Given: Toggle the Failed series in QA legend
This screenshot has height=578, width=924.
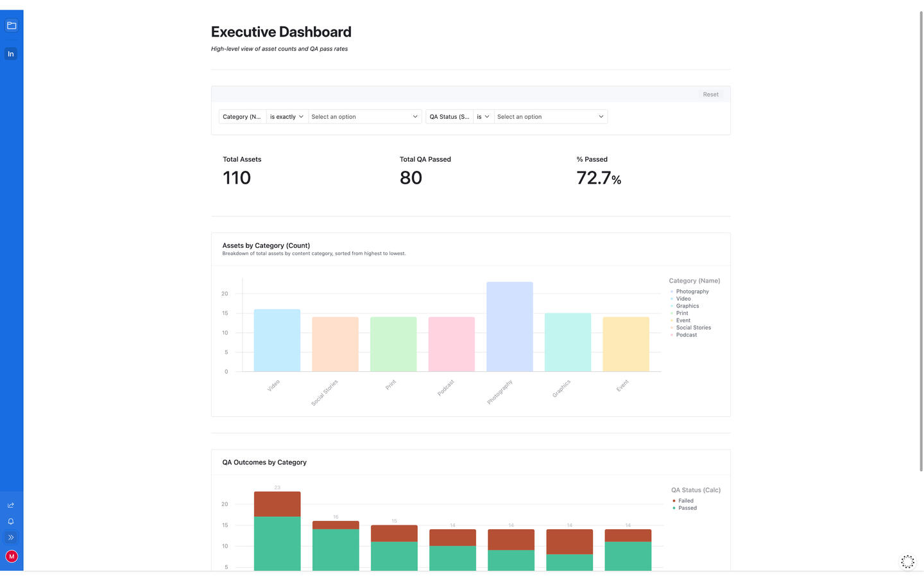Looking at the screenshot, I should pyautogui.click(x=684, y=500).
